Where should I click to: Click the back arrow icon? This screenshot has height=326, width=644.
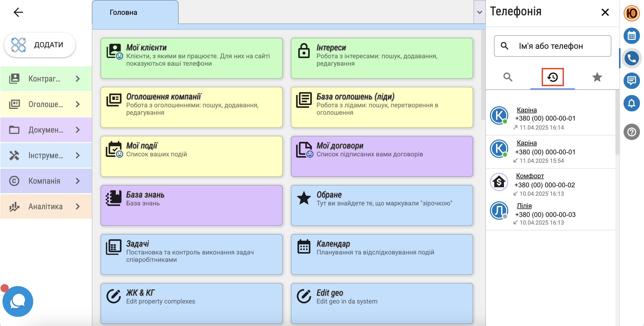click(18, 12)
